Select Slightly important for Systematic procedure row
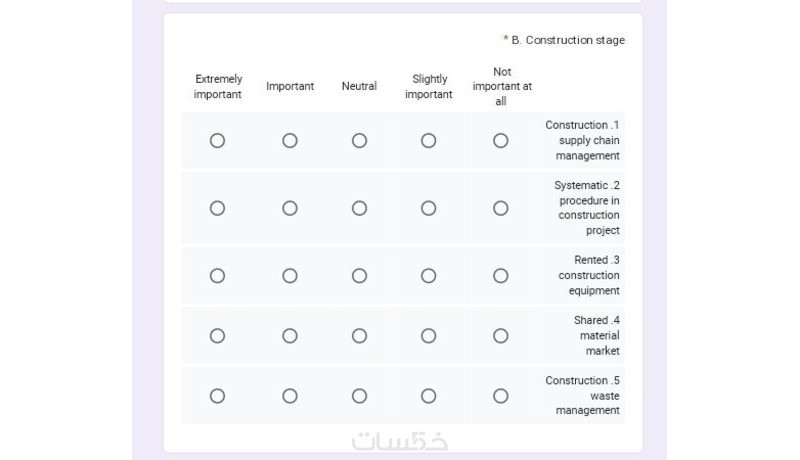 coord(429,208)
